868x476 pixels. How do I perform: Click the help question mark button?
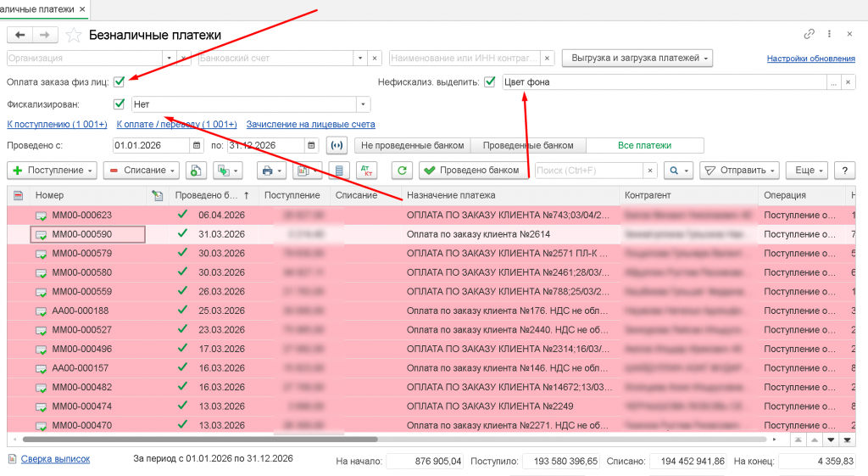(x=845, y=171)
